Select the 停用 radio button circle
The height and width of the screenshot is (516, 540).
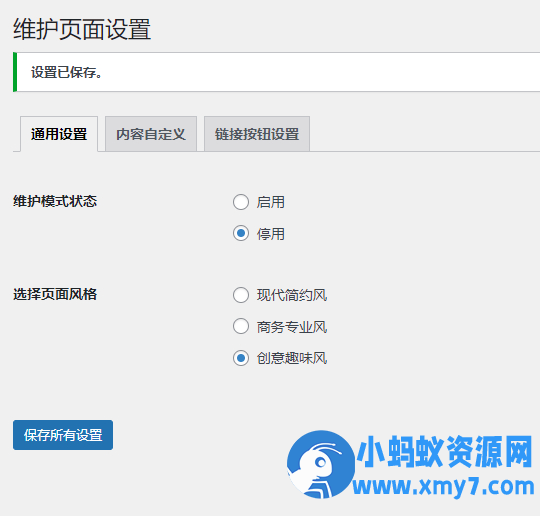[x=241, y=234]
